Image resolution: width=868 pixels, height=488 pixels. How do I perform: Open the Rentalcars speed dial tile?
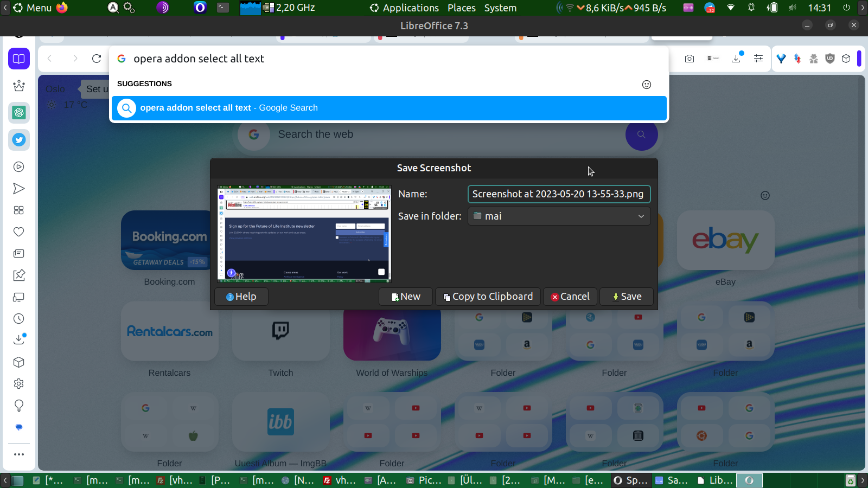169,331
